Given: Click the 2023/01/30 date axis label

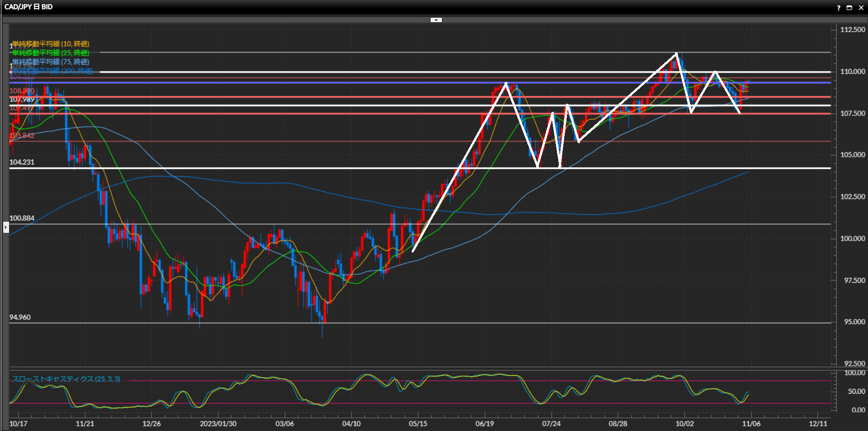Looking at the screenshot, I should coord(218,424).
